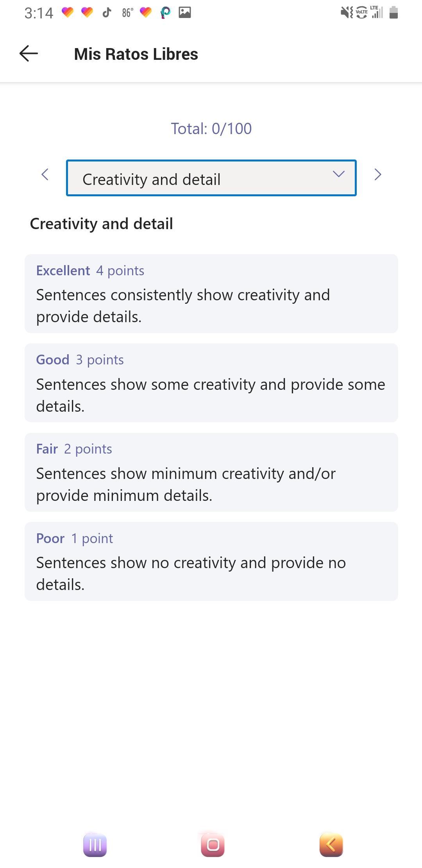This screenshot has height=868, width=422.
Task: Show the previous rubric criterion
Action: point(45,174)
